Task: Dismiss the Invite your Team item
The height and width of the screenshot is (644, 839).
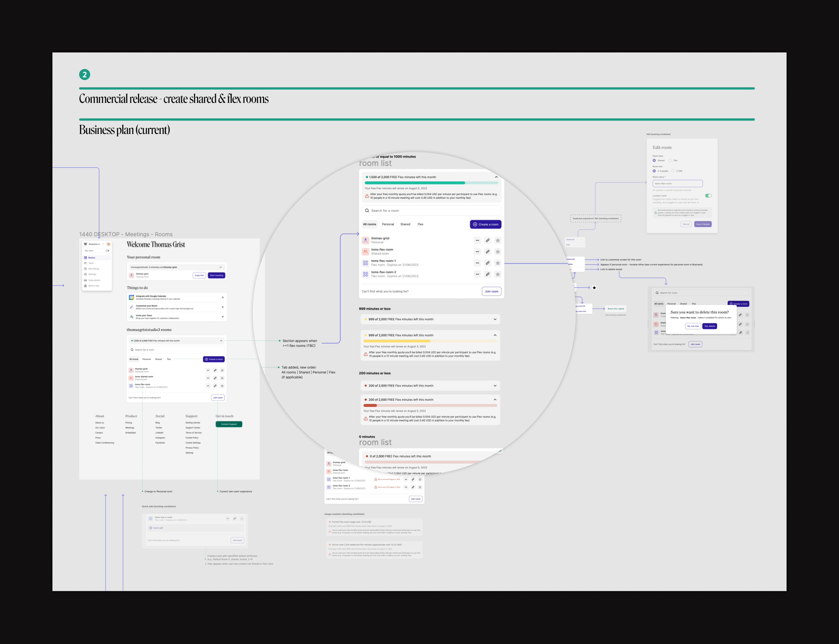Action: (223, 317)
